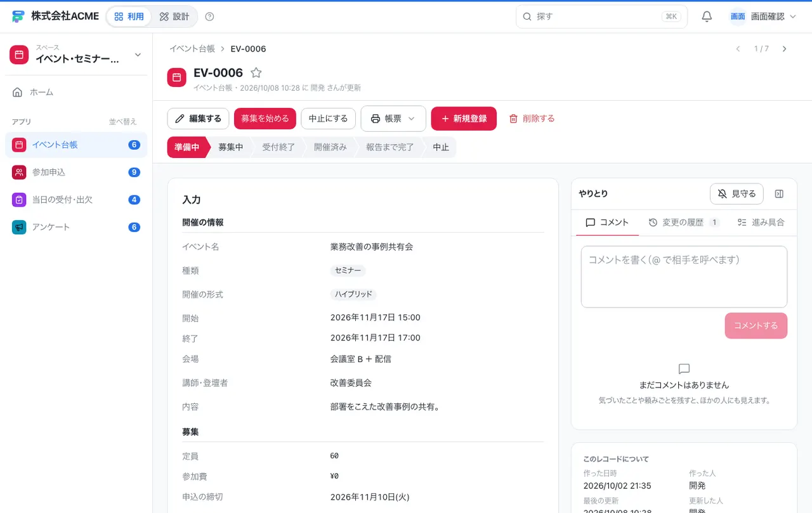Screen dimensions: 812x513
Task: Select the コメント tab
Action: pos(607,223)
